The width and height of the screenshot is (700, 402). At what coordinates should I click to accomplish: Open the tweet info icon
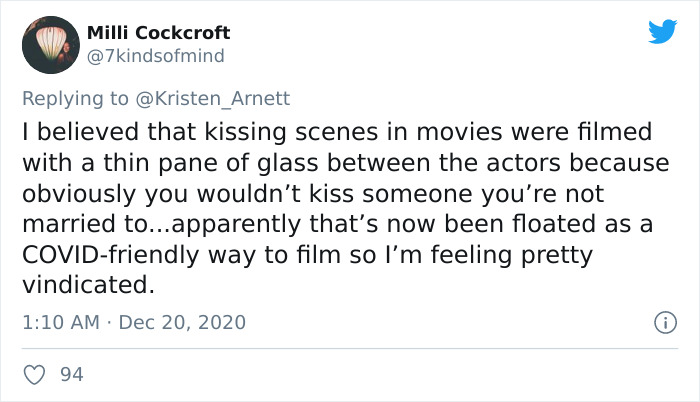pos(662,323)
